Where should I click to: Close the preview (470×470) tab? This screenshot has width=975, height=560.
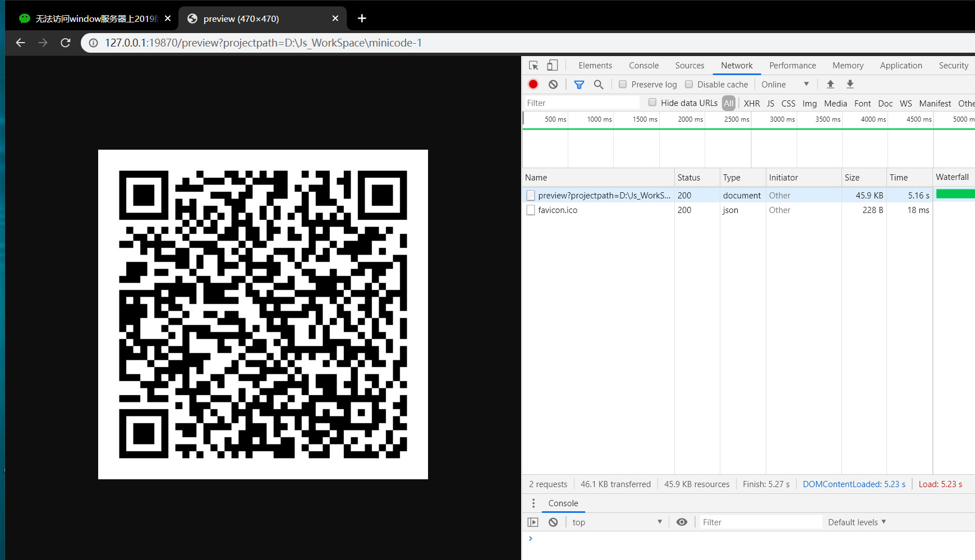click(335, 18)
